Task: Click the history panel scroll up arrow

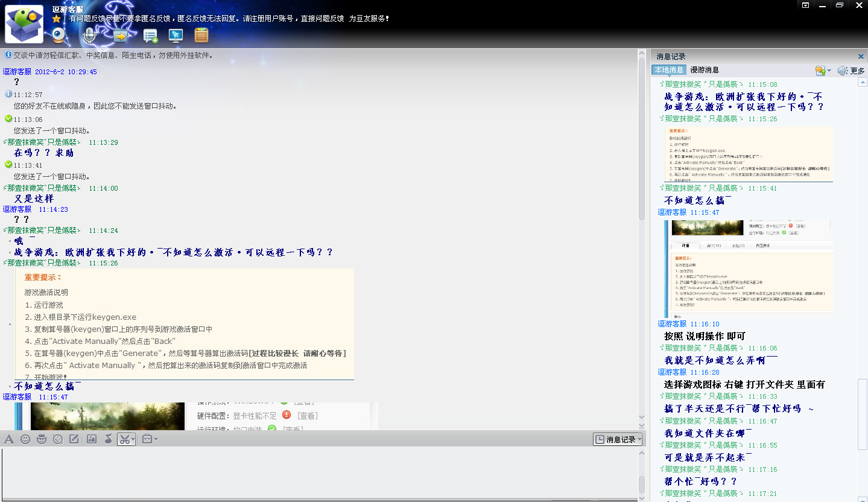Action: tap(863, 82)
